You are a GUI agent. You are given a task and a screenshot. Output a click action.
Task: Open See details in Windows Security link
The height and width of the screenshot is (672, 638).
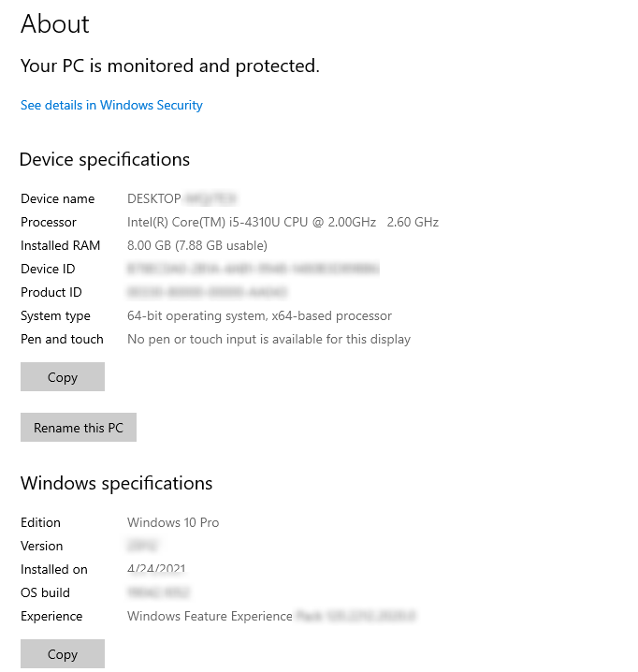111,105
